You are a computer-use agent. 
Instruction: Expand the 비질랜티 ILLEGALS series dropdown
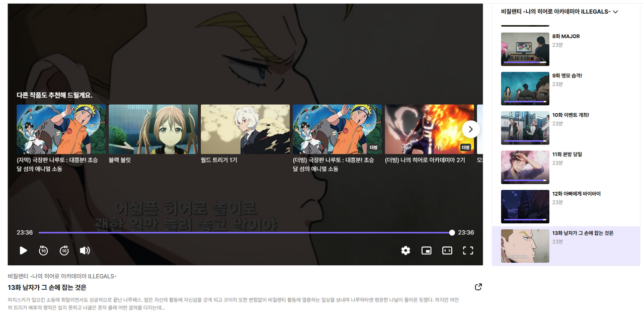[559, 11]
